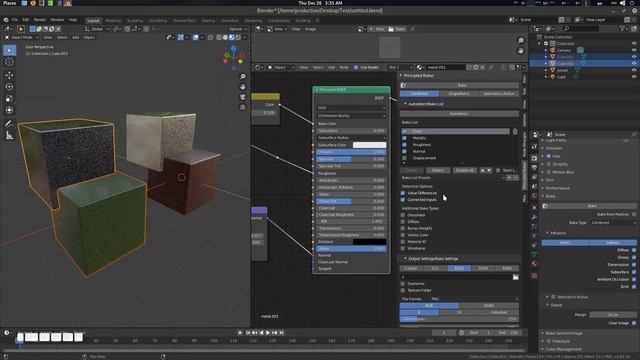Toggle the Roughness bake list checkbox
This screenshot has width=640, height=360.
click(404, 144)
